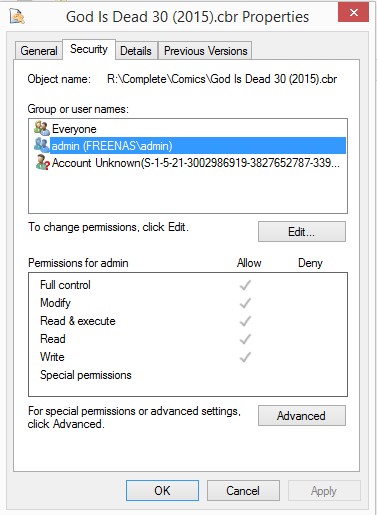Viewport: 377px width, 515px height.
Task: Select the Account Unknown SID entry
Action: pyautogui.click(x=196, y=163)
